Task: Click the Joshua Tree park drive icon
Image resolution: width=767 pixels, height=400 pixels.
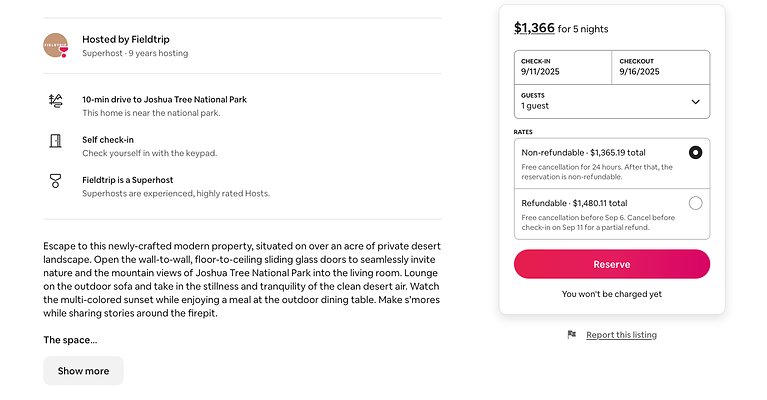Action: point(56,100)
